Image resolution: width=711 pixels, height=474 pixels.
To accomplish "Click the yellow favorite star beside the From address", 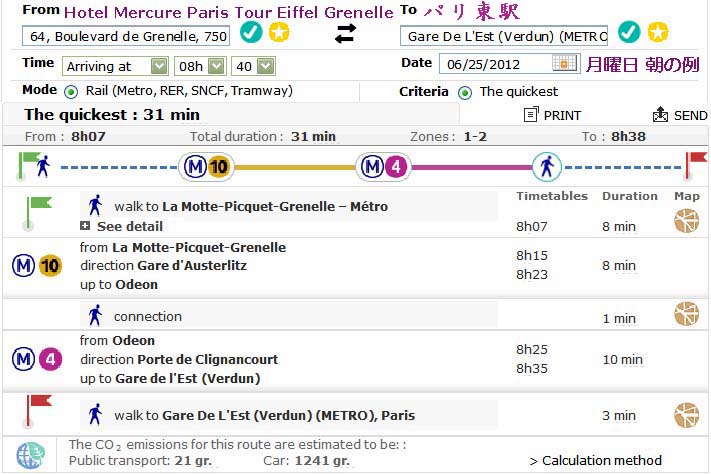I will pyautogui.click(x=279, y=32).
